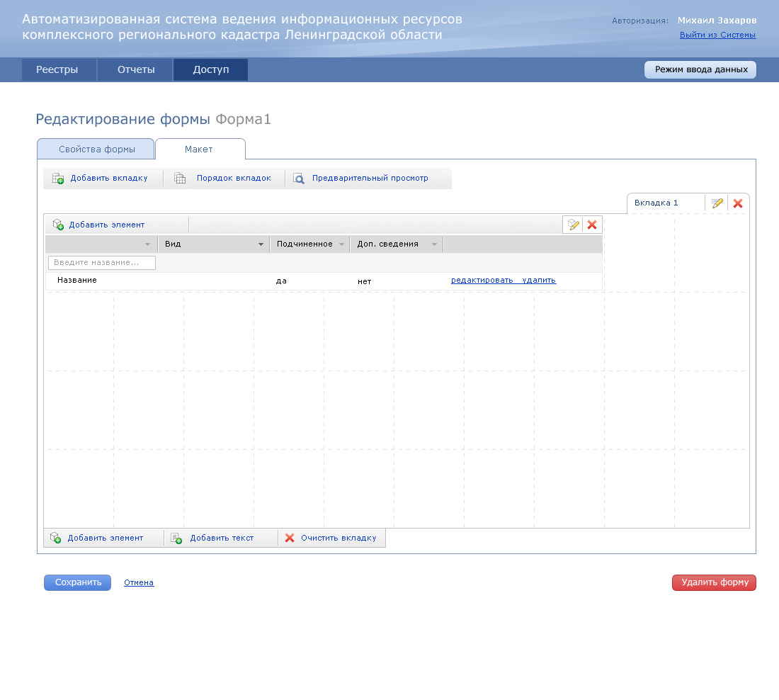779x700 pixels.
Task: Open the 'Отчеты' menu item
Action: click(x=136, y=70)
